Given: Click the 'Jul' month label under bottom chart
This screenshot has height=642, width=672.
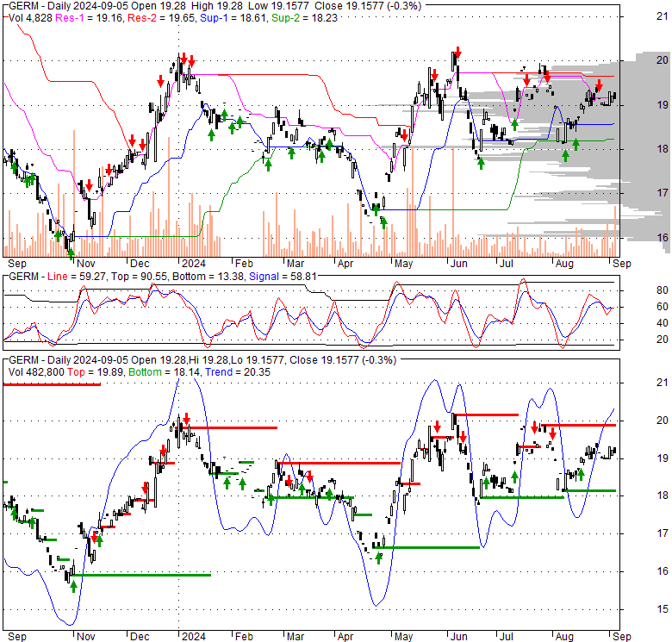Looking at the screenshot, I should pos(506,637).
